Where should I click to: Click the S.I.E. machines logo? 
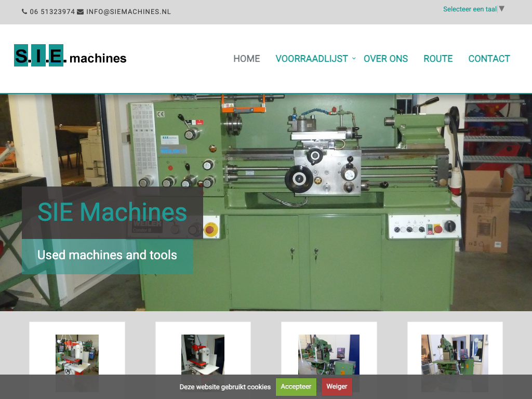click(x=70, y=56)
